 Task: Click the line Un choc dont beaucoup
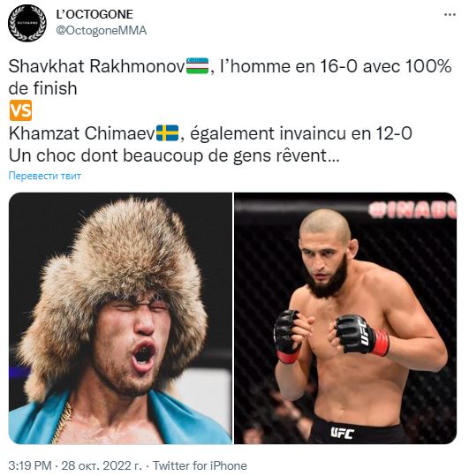click(x=174, y=156)
